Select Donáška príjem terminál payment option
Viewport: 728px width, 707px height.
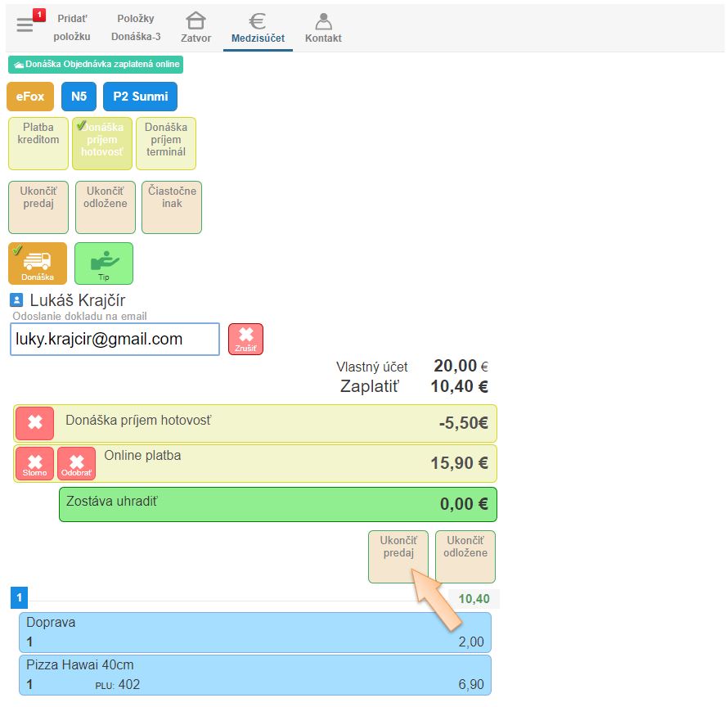pyautogui.click(x=166, y=143)
